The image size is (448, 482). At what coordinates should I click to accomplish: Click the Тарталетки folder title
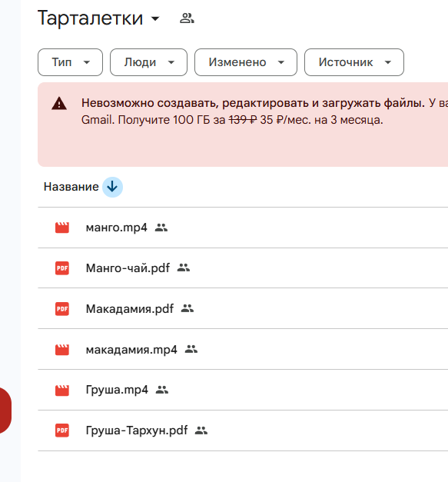91,18
